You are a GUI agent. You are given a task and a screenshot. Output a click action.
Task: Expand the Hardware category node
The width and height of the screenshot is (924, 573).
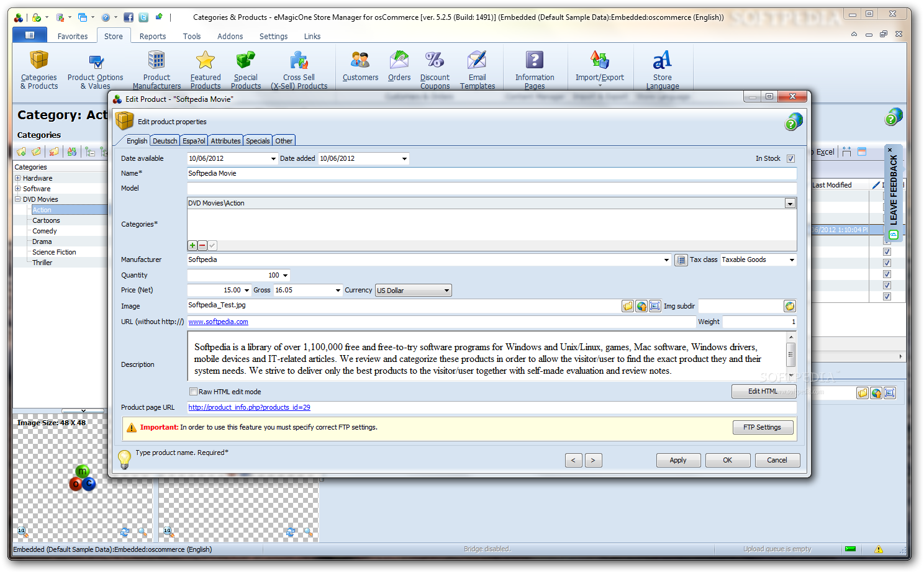[18, 178]
